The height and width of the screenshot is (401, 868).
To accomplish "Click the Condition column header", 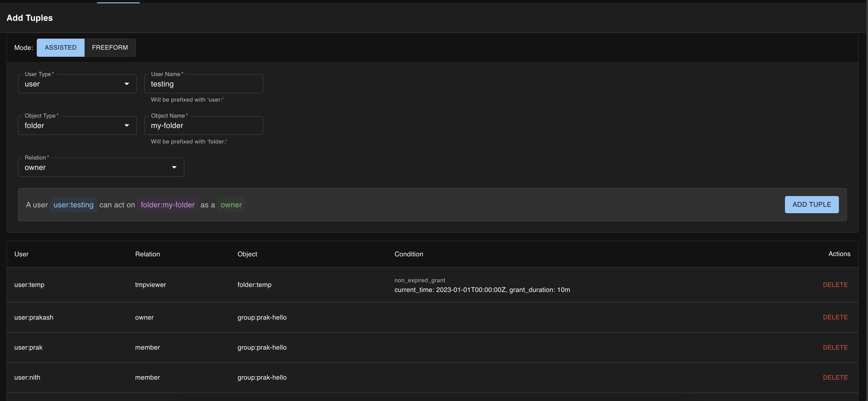I will click(408, 254).
